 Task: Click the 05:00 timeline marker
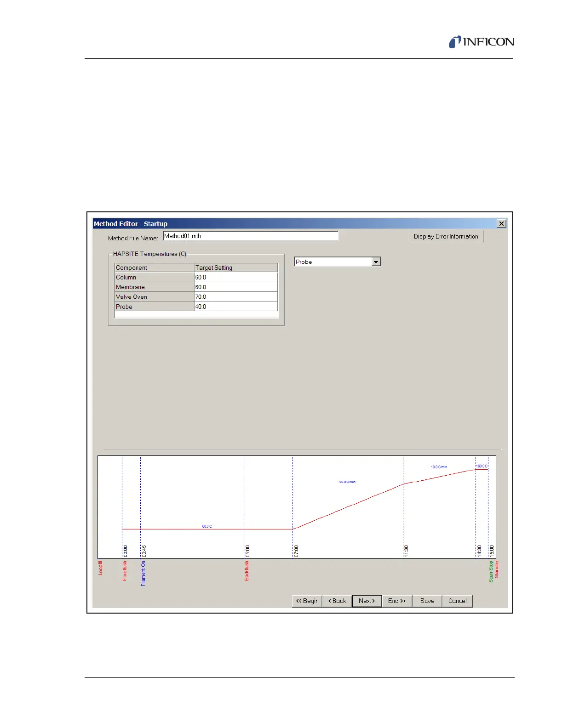pyautogui.click(x=247, y=552)
